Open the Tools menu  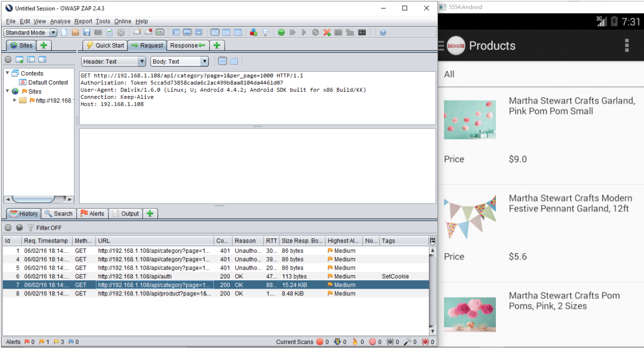pos(103,21)
